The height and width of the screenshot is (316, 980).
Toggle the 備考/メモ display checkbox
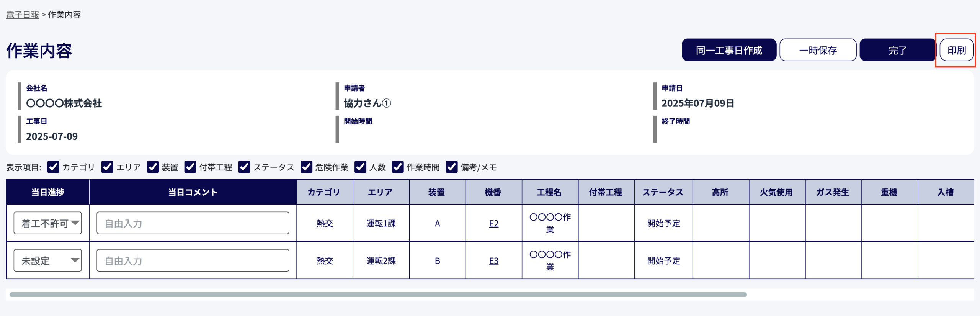(452, 167)
